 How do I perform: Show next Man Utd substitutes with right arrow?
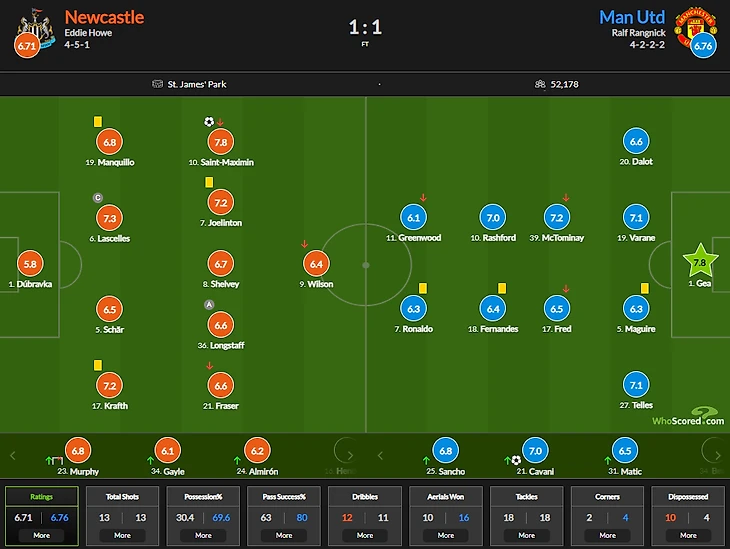click(x=713, y=453)
